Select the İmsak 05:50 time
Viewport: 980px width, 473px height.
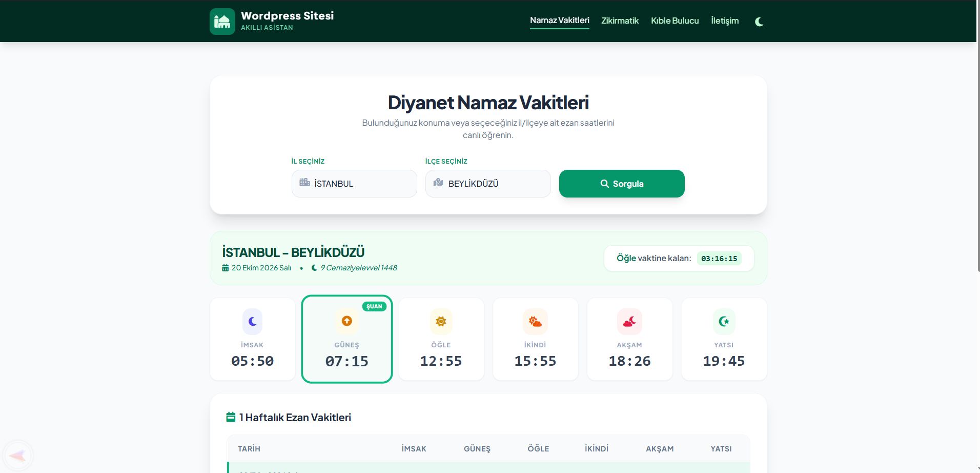click(252, 361)
